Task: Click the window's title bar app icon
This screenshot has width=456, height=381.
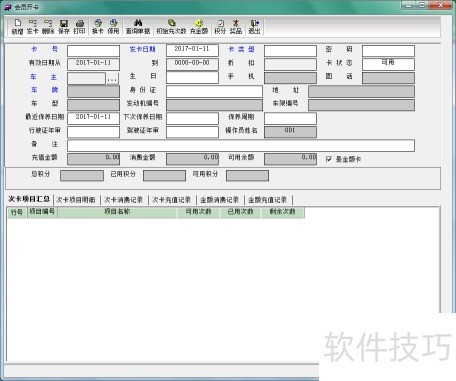Action: click(x=8, y=7)
